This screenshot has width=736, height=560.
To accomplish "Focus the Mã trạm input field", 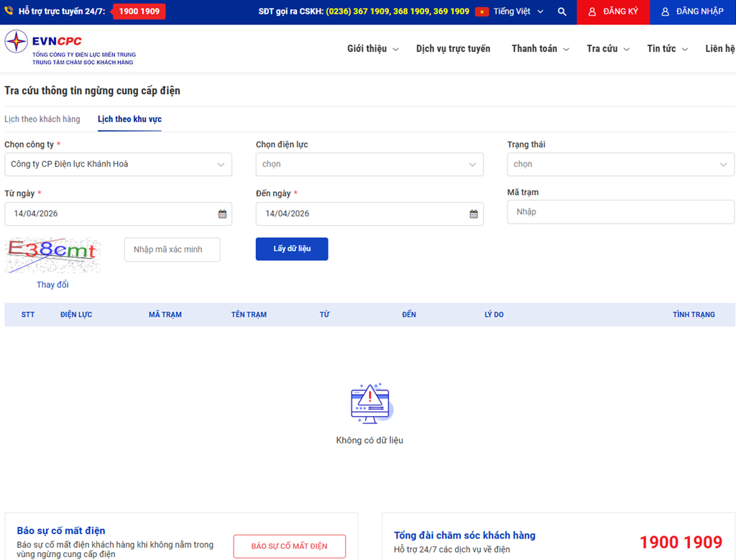I will pos(620,212).
